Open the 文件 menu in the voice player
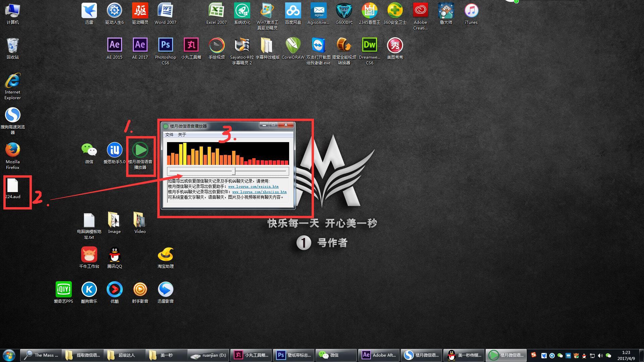This screenshot has height=362, width=644. pyautogui.click(x=169, y=134)
